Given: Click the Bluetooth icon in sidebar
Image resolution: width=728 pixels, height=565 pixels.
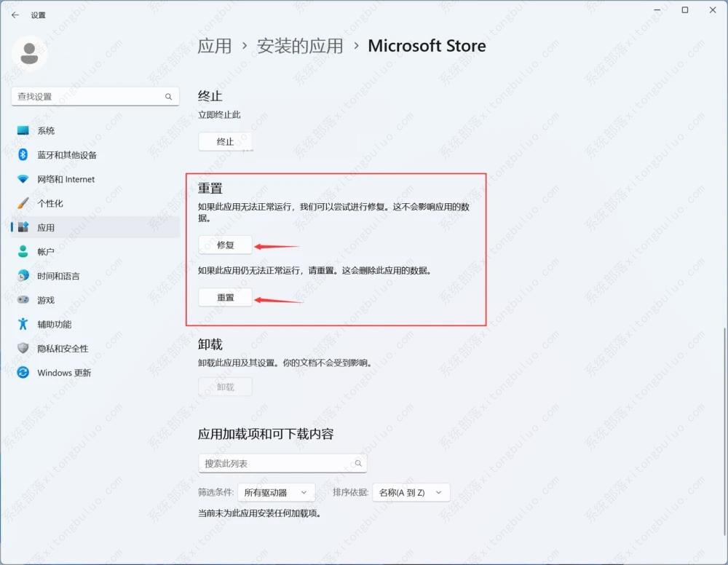Looking at the screenshot, I should 23,155.
